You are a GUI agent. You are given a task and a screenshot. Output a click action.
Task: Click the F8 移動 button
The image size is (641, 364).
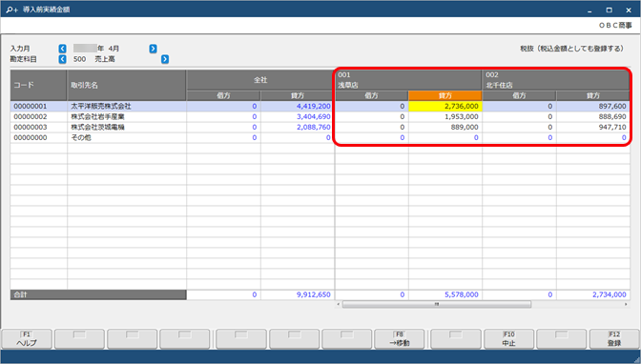point(400,339)
